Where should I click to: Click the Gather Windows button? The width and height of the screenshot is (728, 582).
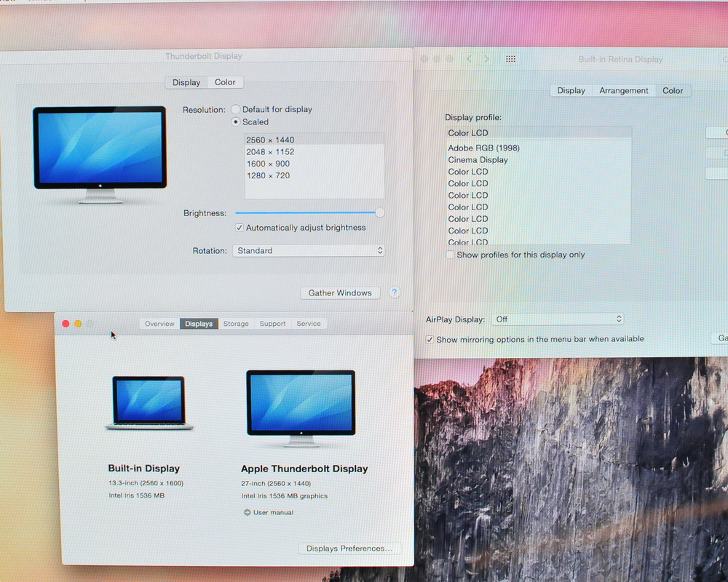[x=340, y=293]
